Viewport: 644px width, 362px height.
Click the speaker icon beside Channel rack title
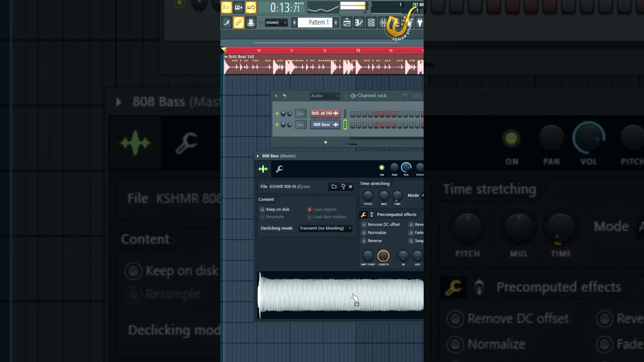point(353,96)
